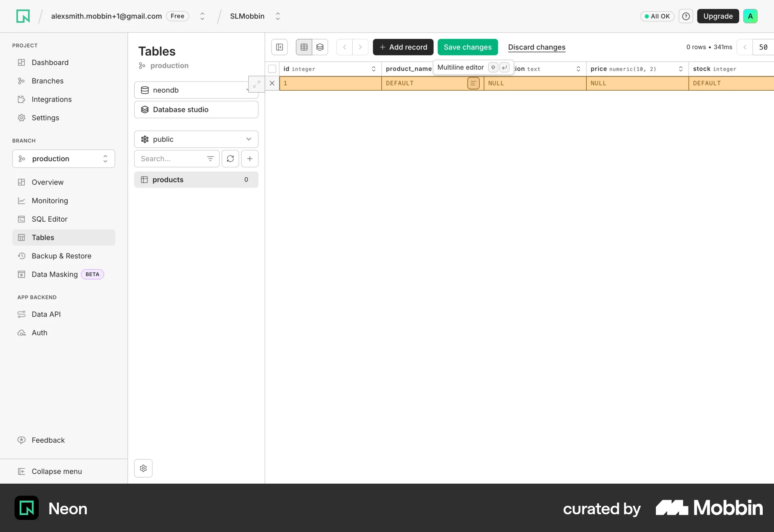The width and height of the screenshot is (774, 532).
Task: Go to previous toolbar navigation arrow
Action: tap(344, 47)
